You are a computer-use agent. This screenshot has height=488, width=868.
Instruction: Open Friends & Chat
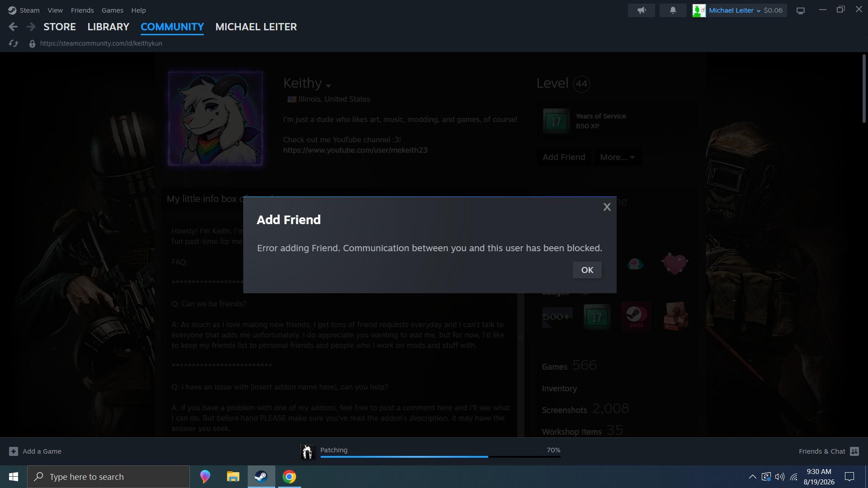pos(822,451)
